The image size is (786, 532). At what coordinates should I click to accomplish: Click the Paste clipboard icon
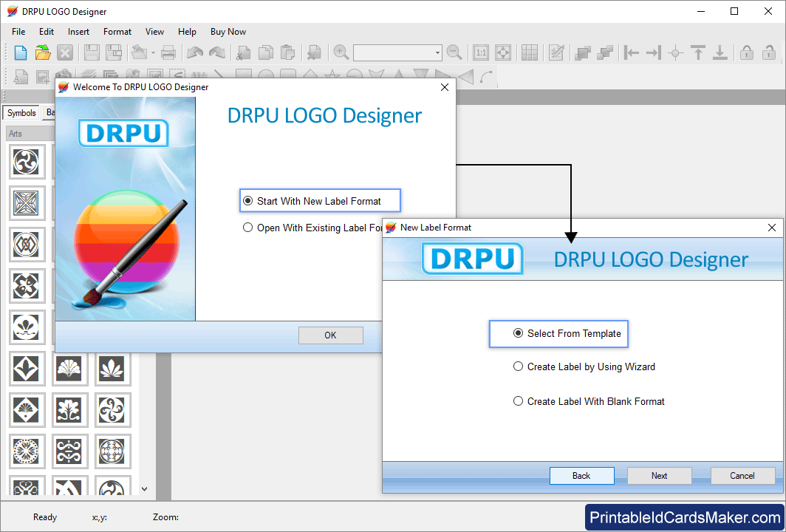288,52
